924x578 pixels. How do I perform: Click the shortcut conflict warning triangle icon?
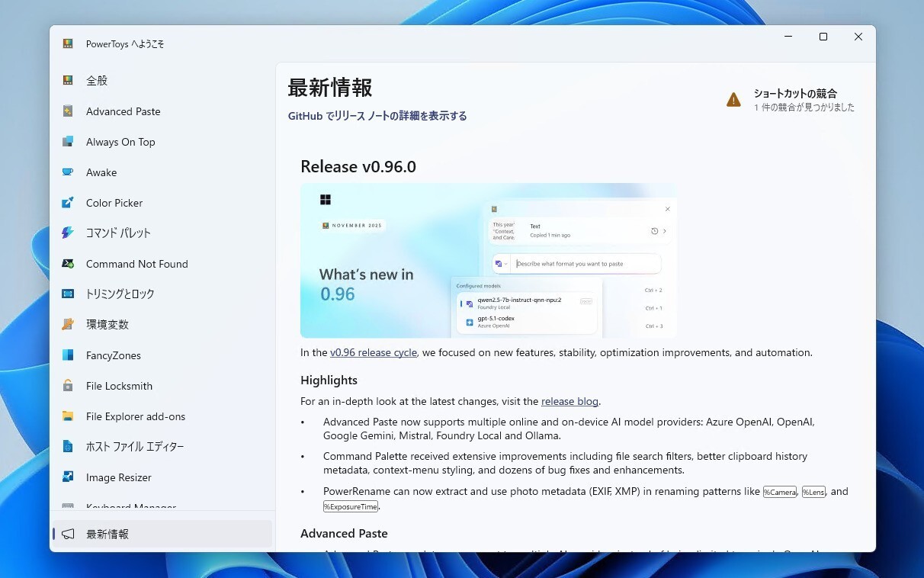coord(733,100)
